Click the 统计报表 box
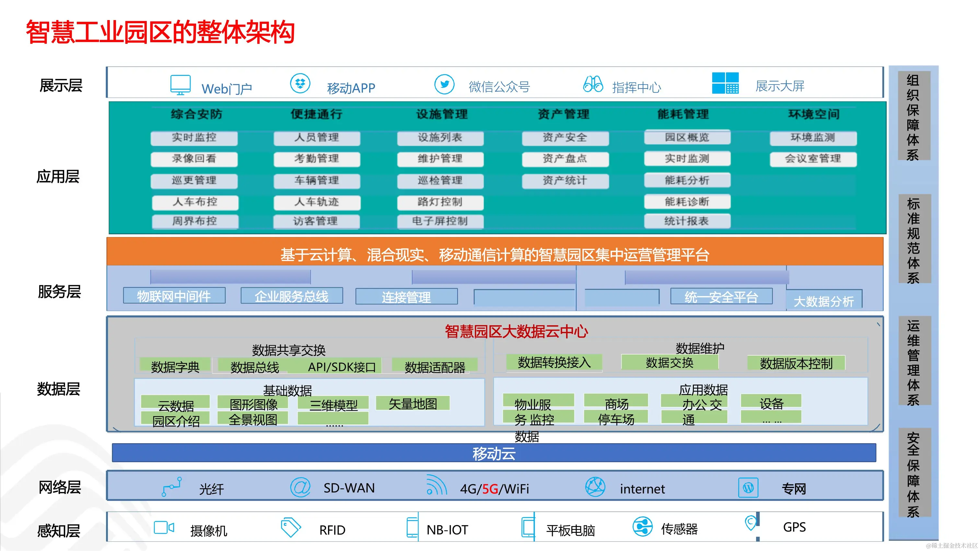The width and height of the screenshot is (980, 551). (687, 221)
